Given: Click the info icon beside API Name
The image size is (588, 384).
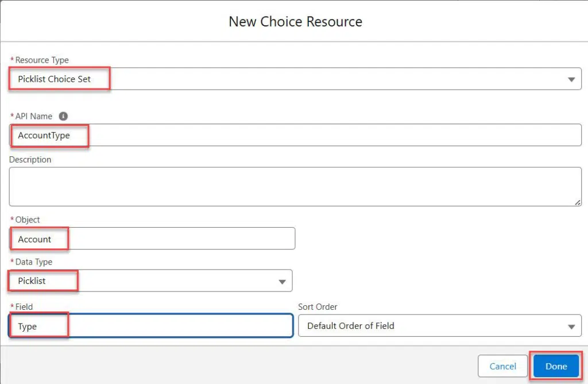Looking at the screenshot, I should (x=63, y=116).
